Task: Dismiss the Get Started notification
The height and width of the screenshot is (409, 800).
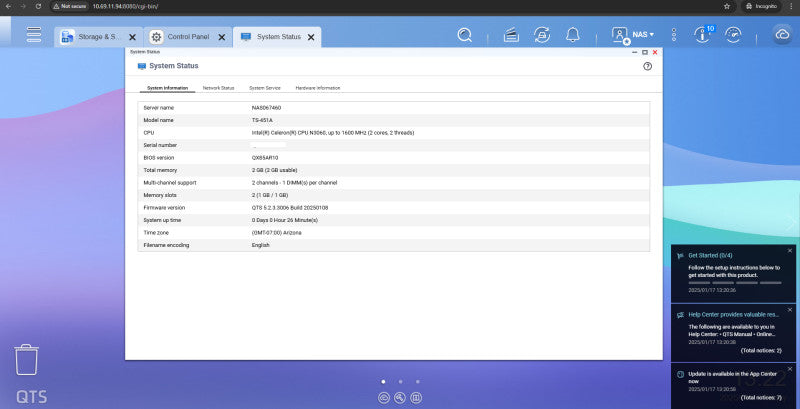Action: [790, 250]
